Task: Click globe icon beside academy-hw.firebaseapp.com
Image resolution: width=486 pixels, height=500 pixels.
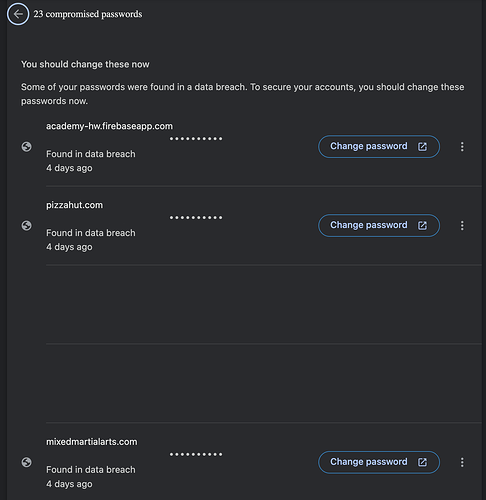Action: pos(27,147)
